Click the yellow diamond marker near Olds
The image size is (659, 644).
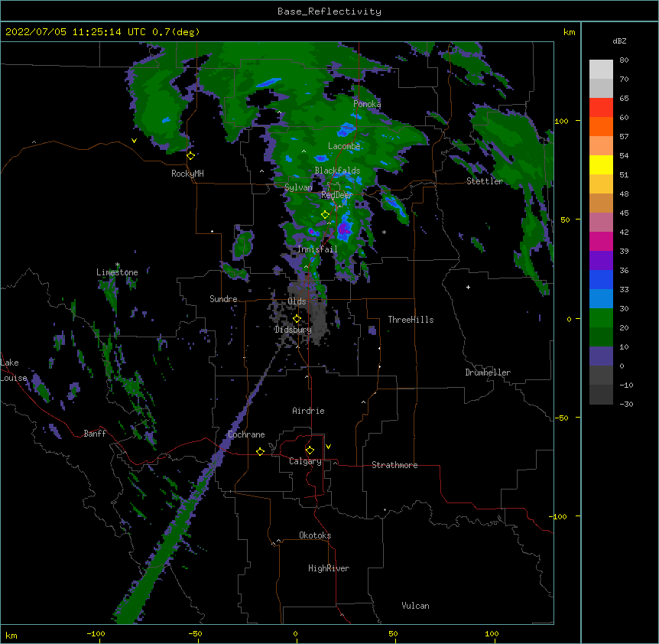tap(297, 319)
